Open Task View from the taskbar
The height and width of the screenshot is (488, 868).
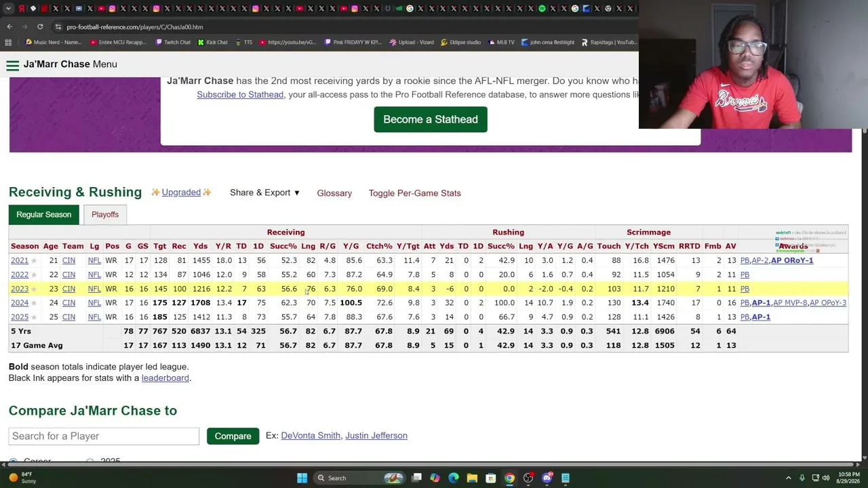(x=416, y=478)
